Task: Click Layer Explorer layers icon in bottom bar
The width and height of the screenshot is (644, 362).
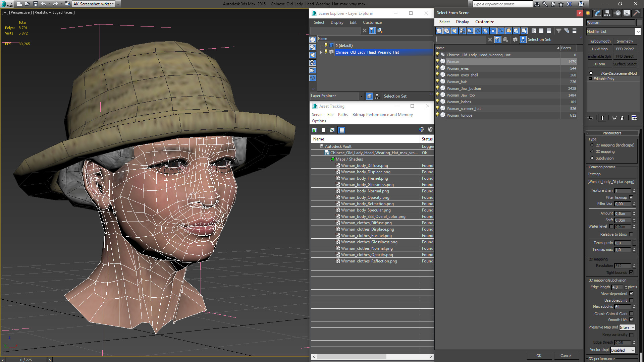Action: pos(369,96)
